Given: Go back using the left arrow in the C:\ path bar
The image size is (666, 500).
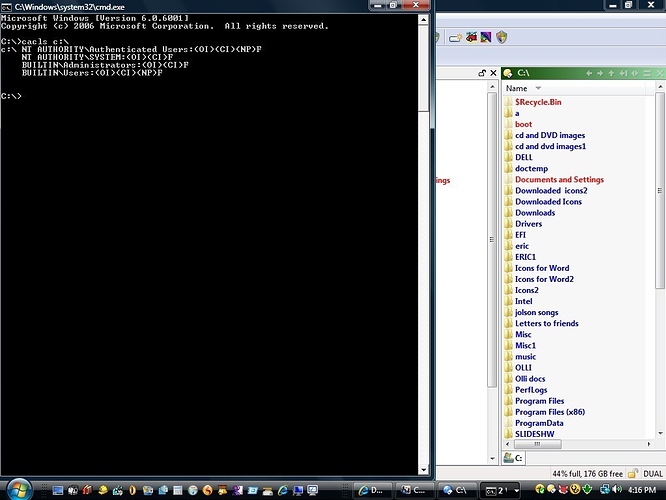Looking at the screenshot, I should (589, 73).
